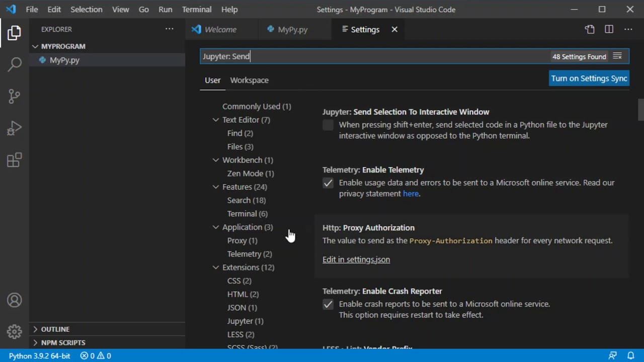Uncheck Enable Crash Reporter checkbox

(328, 304)
